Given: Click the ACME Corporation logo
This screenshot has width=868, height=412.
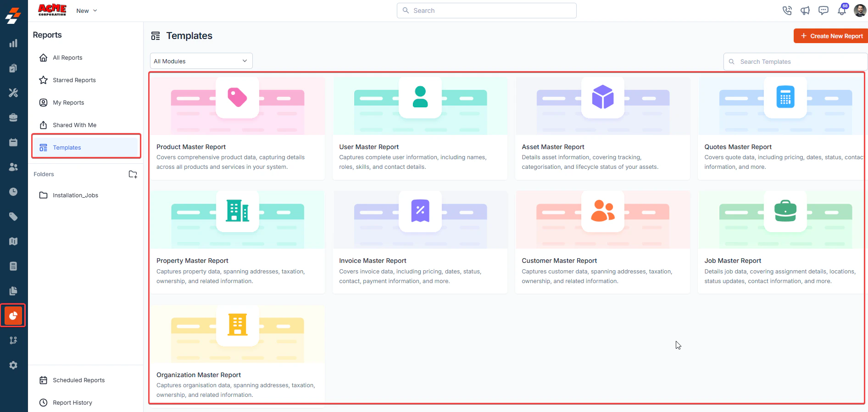Looking at the screenshot, I should click(x=52, y=10).
